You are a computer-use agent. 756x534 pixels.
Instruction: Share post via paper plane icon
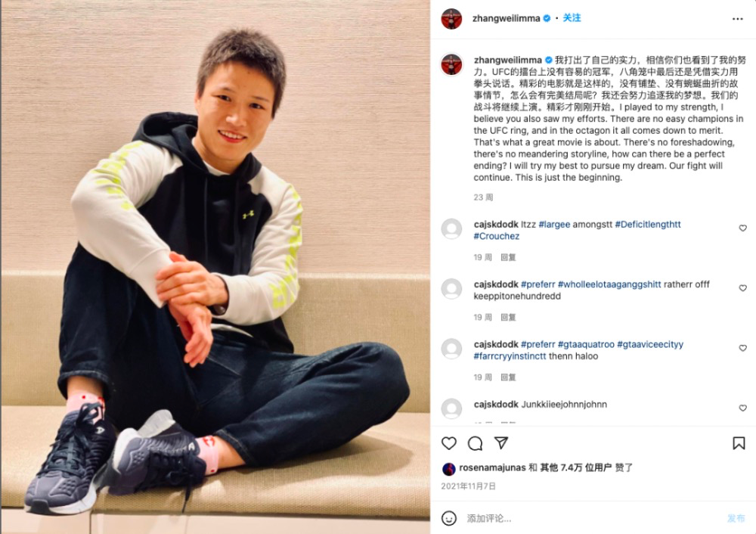501,442
